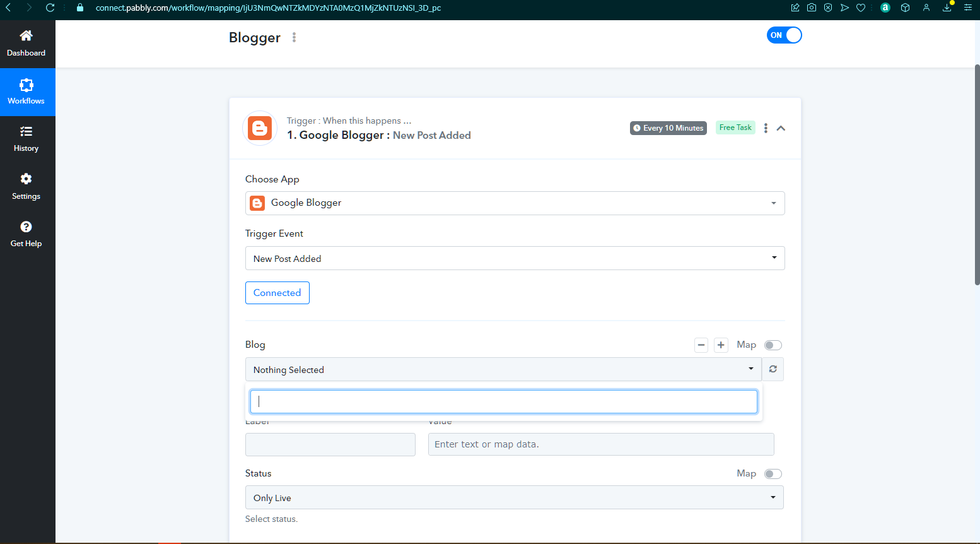This screenshot has width=980, height=544.
Task: Switch off the workflow ON toggle
Action: coord(785,35)
